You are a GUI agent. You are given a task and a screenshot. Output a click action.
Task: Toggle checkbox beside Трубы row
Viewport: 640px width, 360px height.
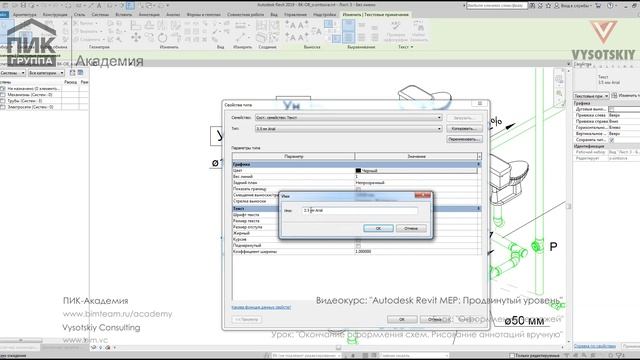[x=3, y=101]
